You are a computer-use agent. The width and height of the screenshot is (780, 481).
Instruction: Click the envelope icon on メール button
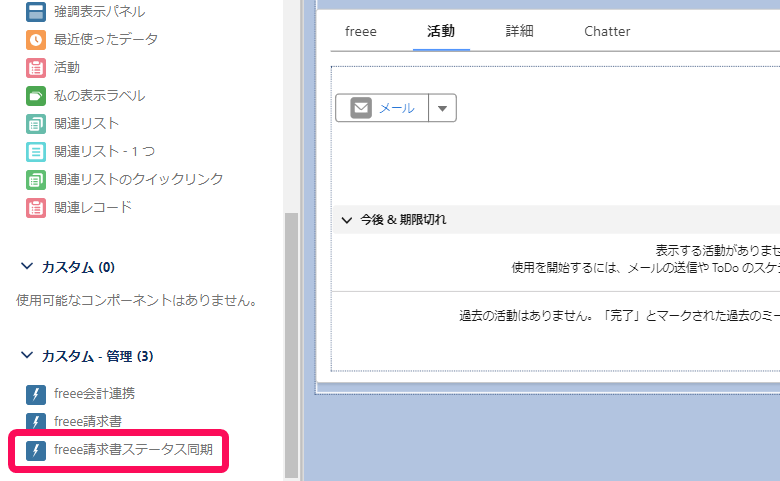click(361, 107)
